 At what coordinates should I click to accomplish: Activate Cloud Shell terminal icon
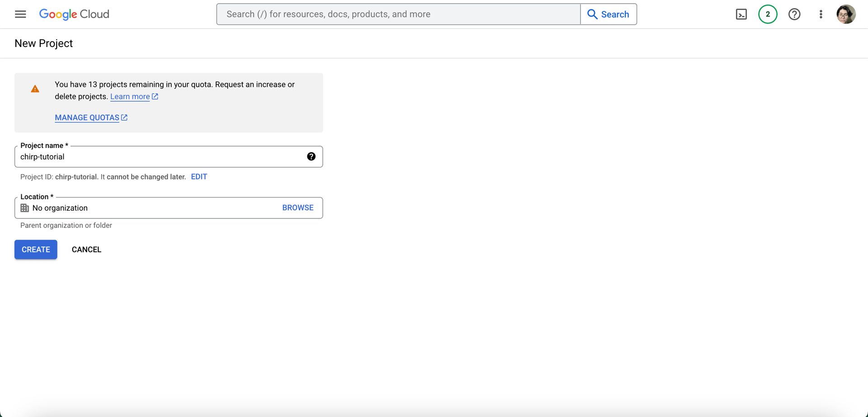[741, 14]
